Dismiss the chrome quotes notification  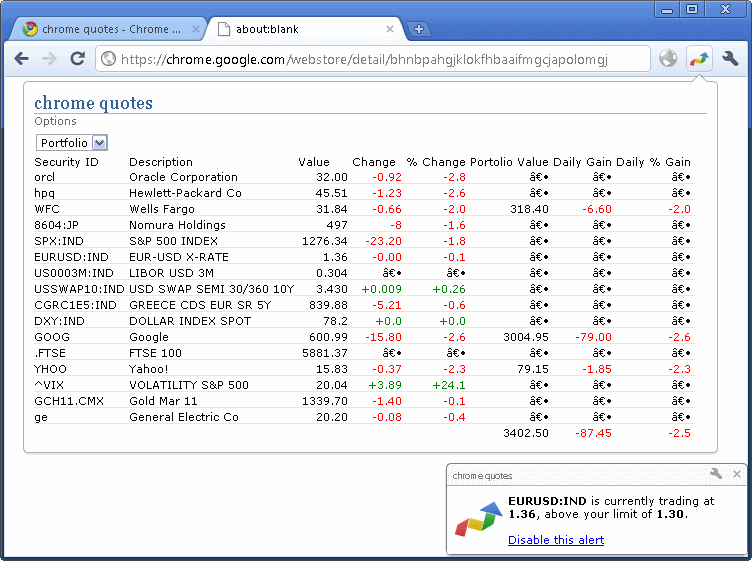point(737,474)
